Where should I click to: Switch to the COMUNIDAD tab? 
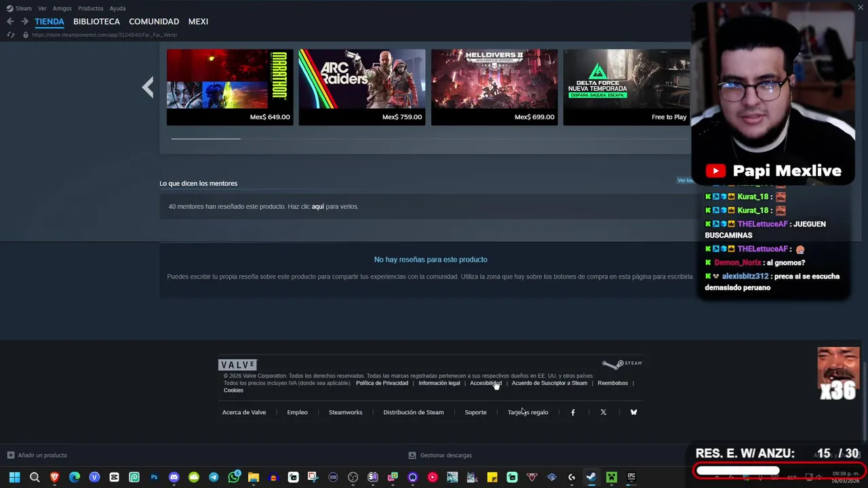pyautogui.click(x=154, y=22)
